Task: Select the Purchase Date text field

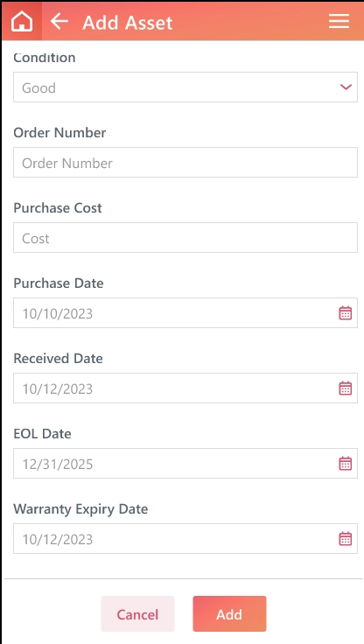Action: (x=185, y=312)
